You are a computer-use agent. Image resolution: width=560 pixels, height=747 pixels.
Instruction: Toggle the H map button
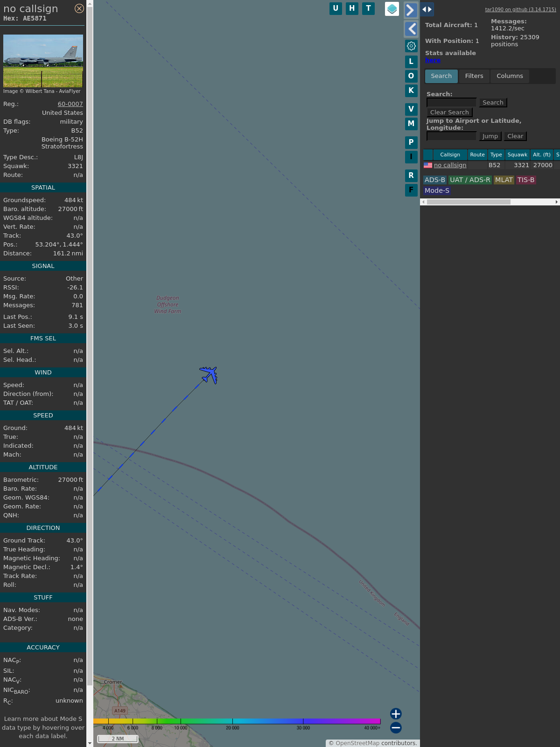point(352,8)
